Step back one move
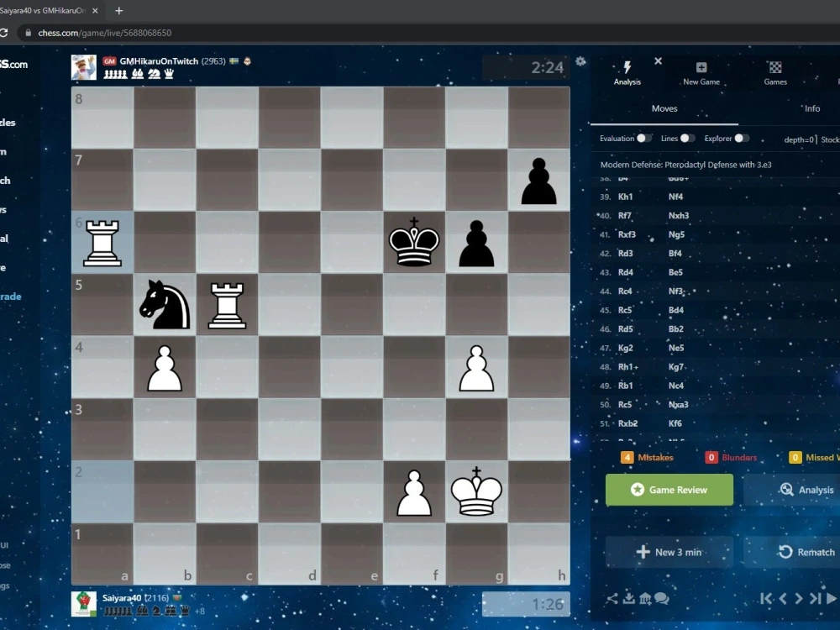840x630 pixels. (783, 598)
